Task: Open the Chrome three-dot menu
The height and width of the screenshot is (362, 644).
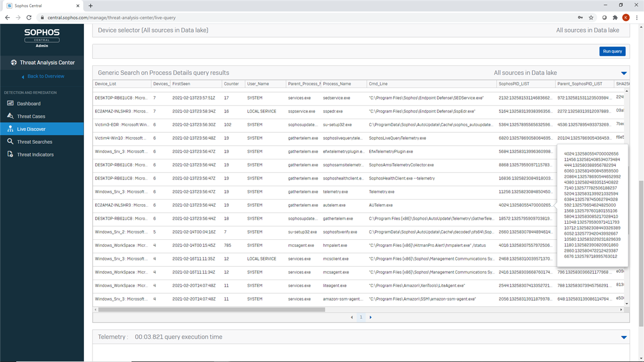Action: [636, 17]
